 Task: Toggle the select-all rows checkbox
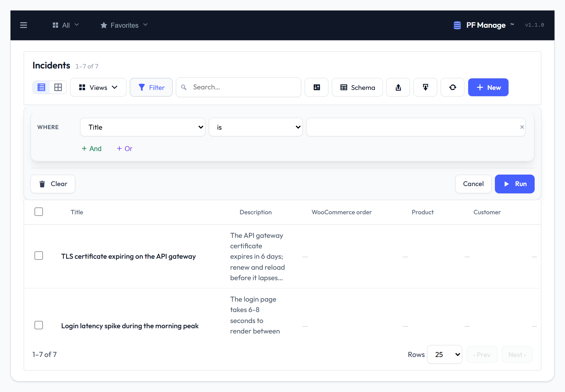pyautogui.click(x=39, y=212)
